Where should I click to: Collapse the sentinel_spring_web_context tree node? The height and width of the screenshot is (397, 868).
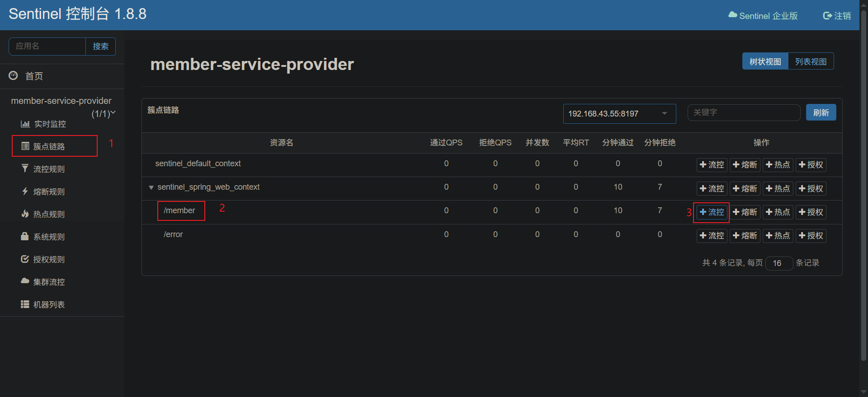pyautogui.click(x=151, y=187)
